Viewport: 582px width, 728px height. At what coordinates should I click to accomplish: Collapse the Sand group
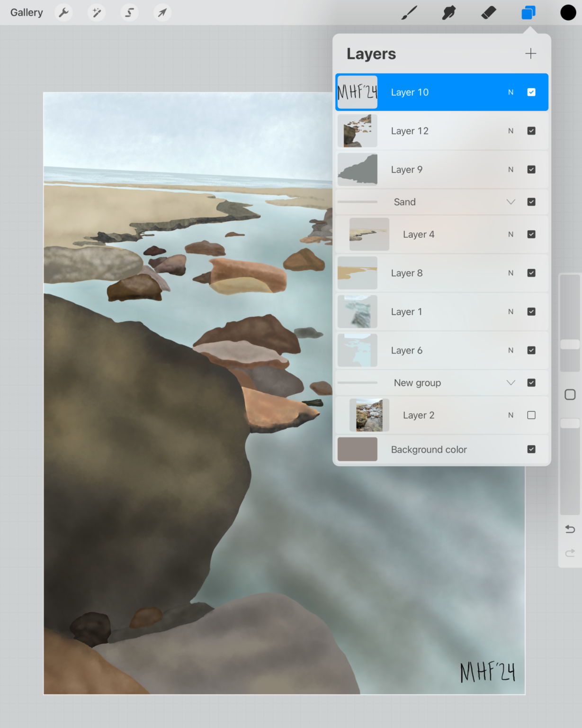click(x=510, y=201)
